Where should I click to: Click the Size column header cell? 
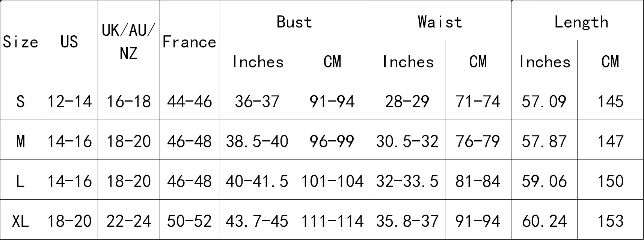coord(20,40)
